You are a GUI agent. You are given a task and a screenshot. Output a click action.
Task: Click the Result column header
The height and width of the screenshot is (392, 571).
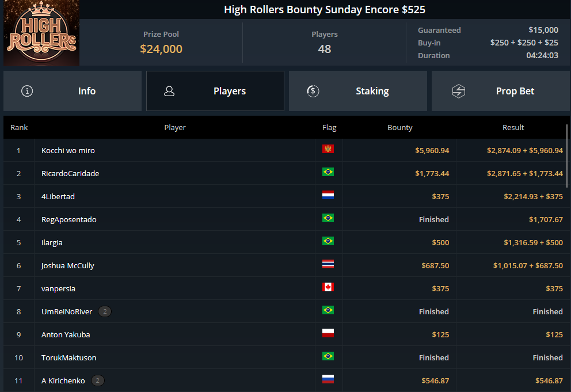[x=513, y=128]
